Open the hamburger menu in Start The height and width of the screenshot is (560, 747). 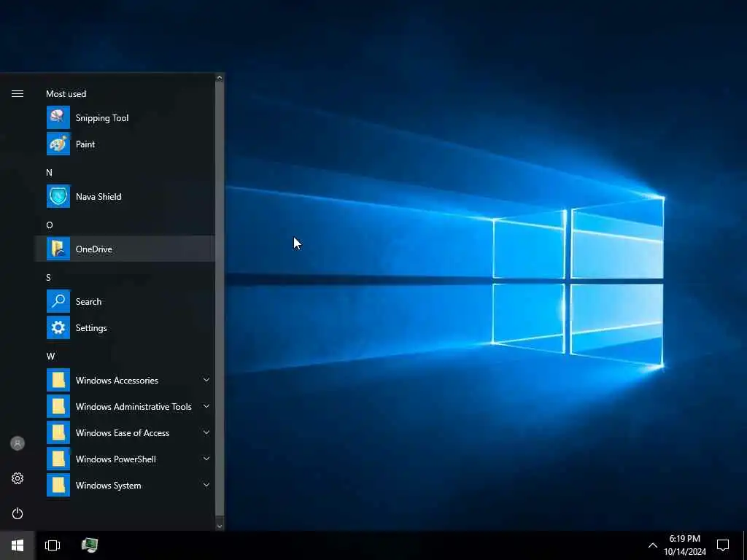point(18,94)
